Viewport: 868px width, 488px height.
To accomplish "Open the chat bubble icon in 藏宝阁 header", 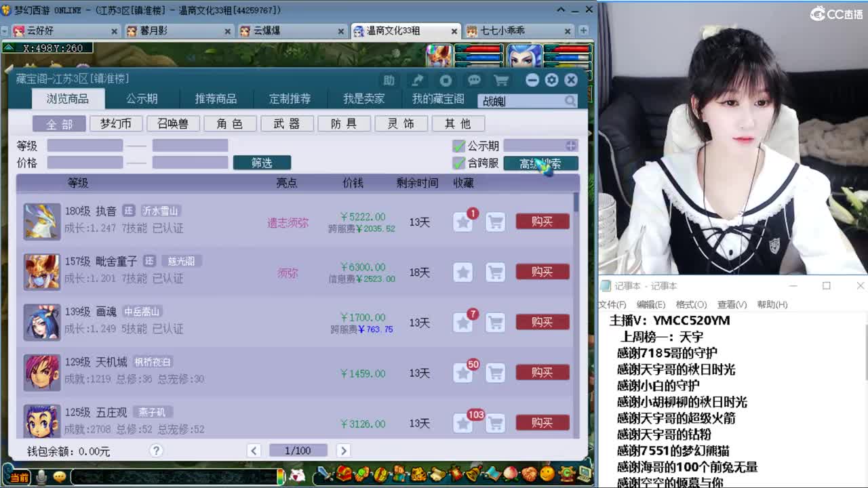I will 473,80.
